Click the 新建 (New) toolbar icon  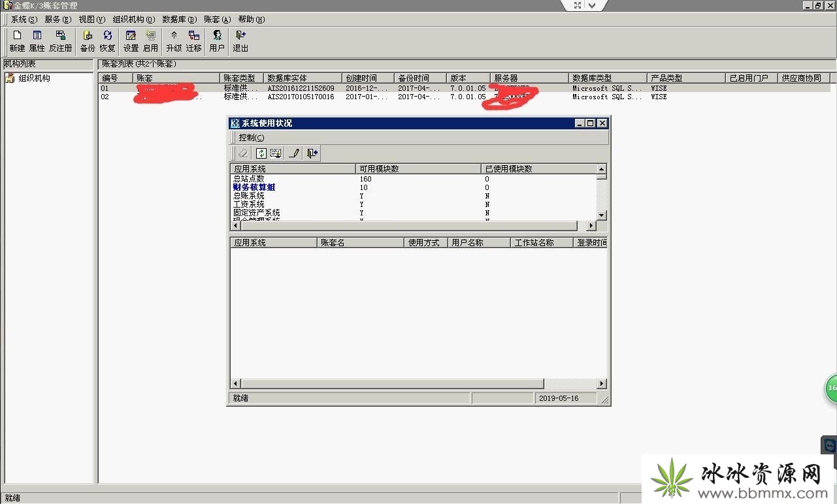17,41
